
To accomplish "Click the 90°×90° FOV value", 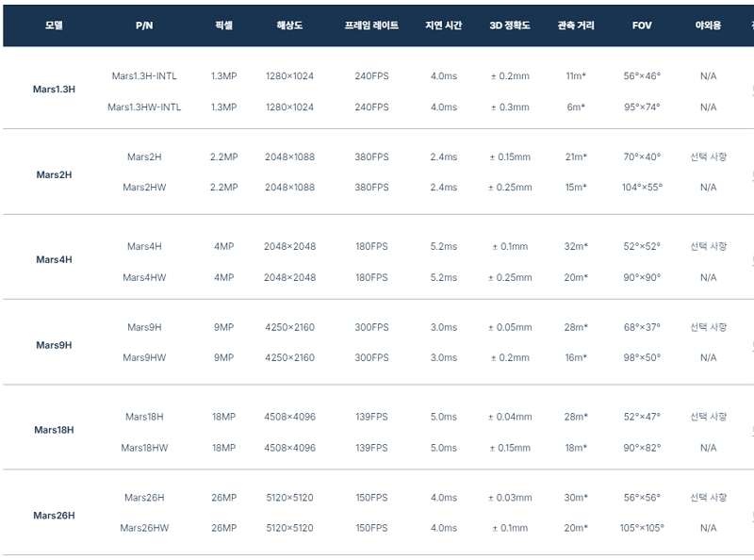I will click(642, 277).
